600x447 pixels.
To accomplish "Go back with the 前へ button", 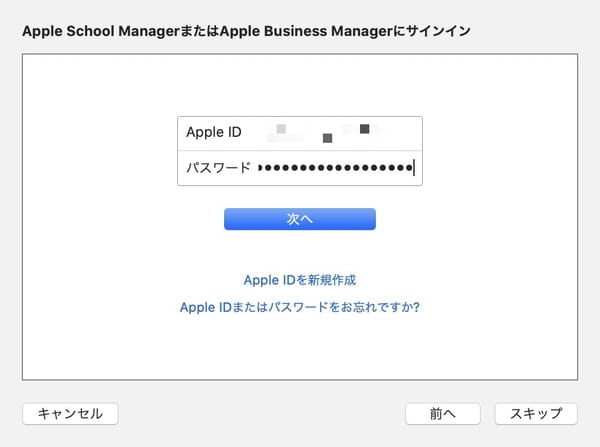I will (x=443, y=414).
